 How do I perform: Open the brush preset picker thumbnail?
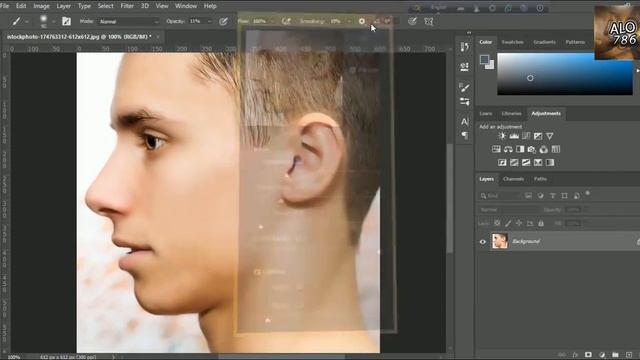tap(44, 21)
